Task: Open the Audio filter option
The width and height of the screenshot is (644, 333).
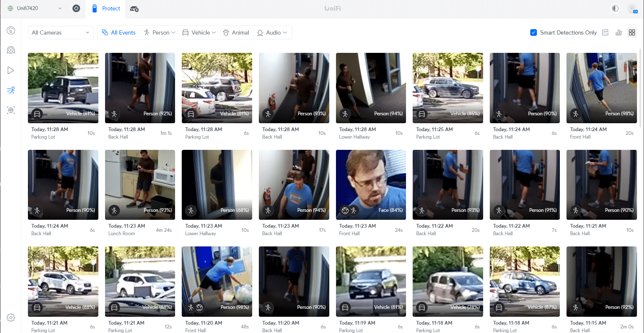Action: pyautogui.click(x=272, y=32)
